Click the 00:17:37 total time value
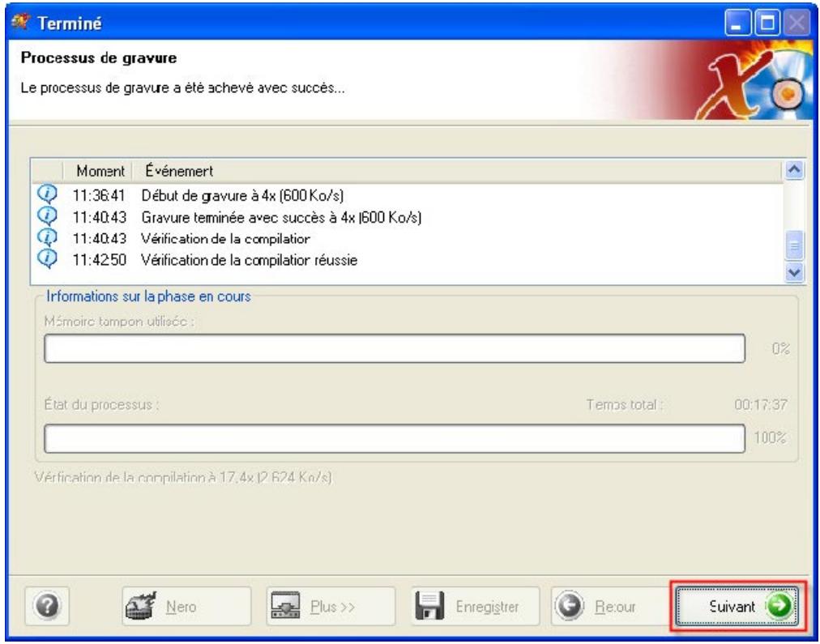Viewport: 820px width, 644px height. pyautogui.click(x=760, y=404)
